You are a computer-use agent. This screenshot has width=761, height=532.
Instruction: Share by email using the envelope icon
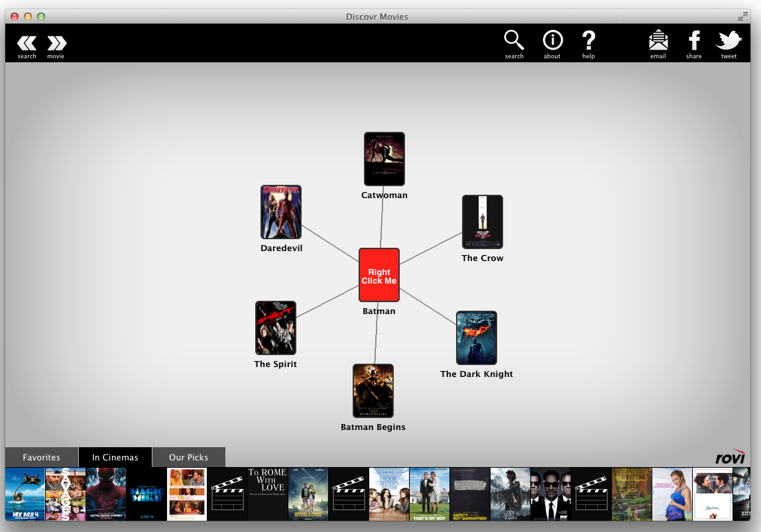click(658, 41)
